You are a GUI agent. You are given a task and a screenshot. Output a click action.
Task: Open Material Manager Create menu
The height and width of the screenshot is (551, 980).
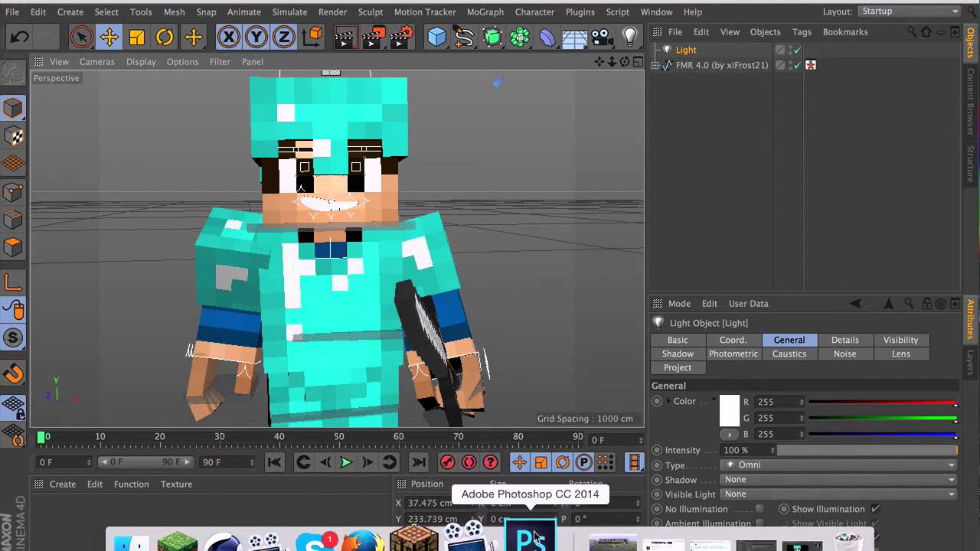tap(63, 484)
